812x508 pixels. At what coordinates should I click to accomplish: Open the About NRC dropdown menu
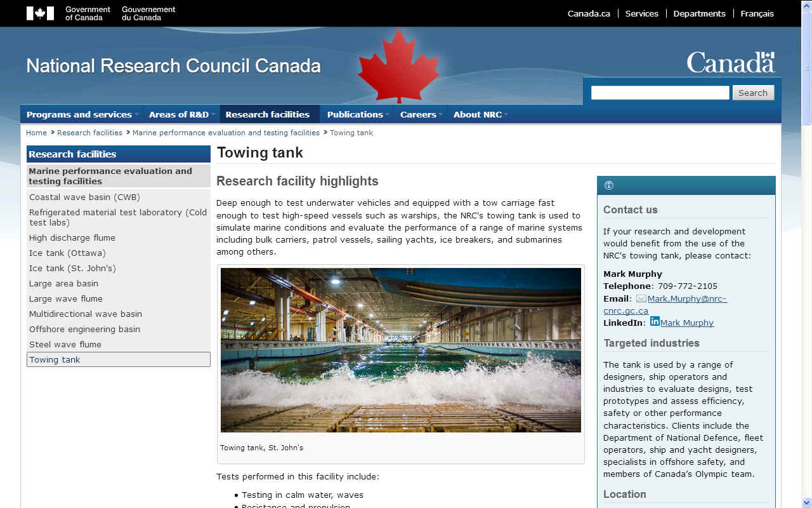(x=480, y=114)
